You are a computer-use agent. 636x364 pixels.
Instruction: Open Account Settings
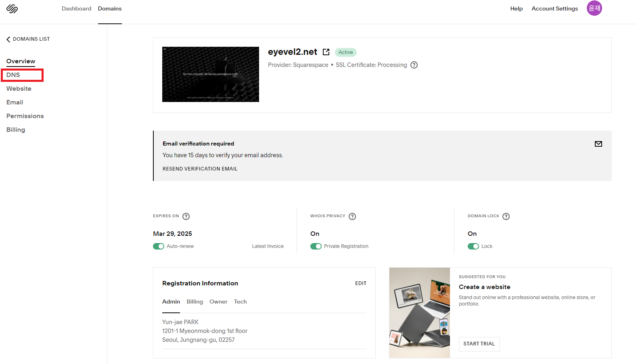point(555,8)
